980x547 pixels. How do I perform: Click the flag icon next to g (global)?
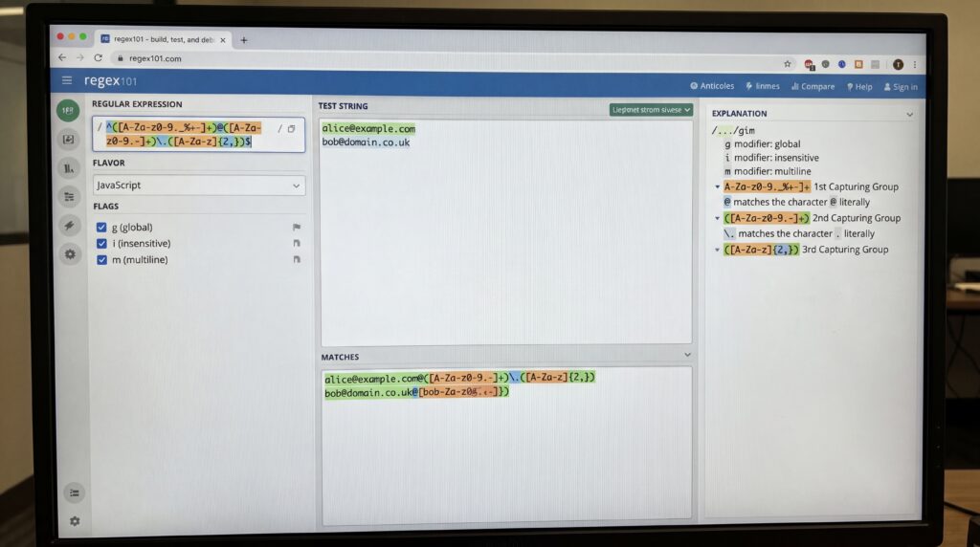297,228
